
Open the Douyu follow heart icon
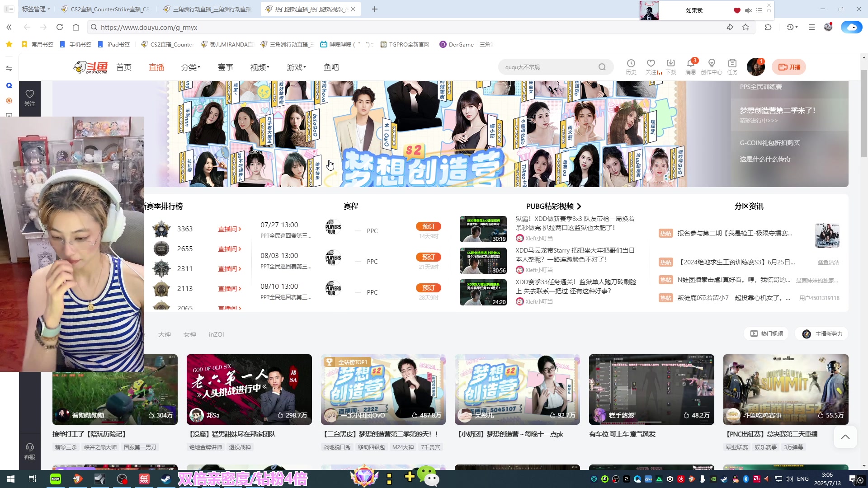(x=651, y=66)
